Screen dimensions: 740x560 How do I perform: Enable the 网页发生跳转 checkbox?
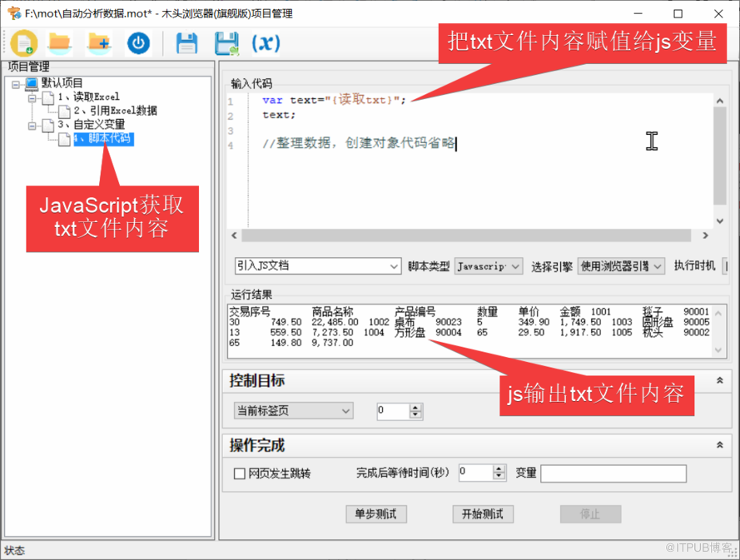click(x=239, y=473)
